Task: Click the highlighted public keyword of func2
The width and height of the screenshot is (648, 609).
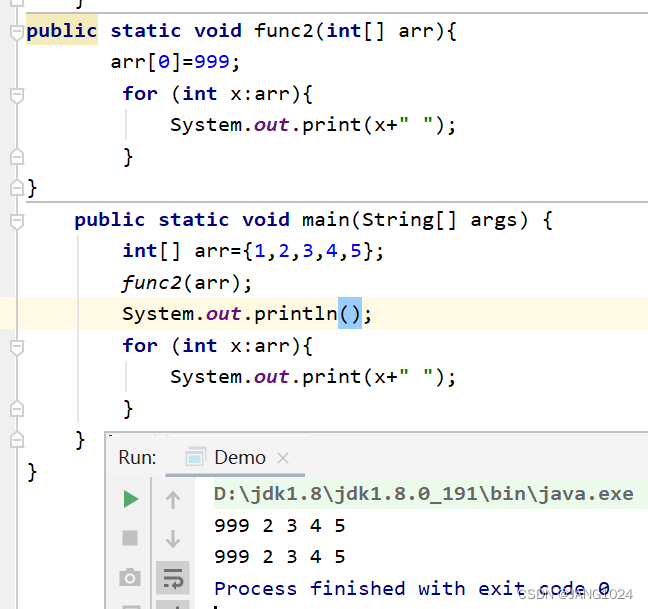Action: click(62, 31)
